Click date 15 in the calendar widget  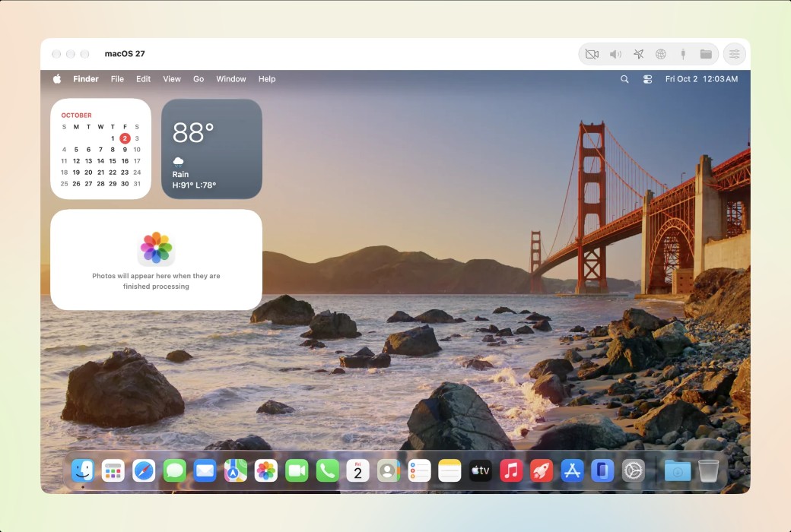(x=113, y=161)
